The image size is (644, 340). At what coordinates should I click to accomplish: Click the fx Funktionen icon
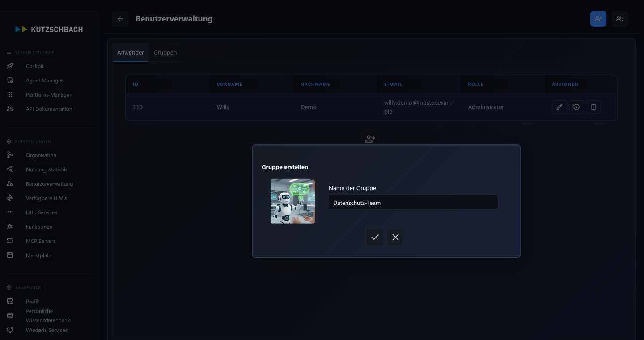(10, 227)
